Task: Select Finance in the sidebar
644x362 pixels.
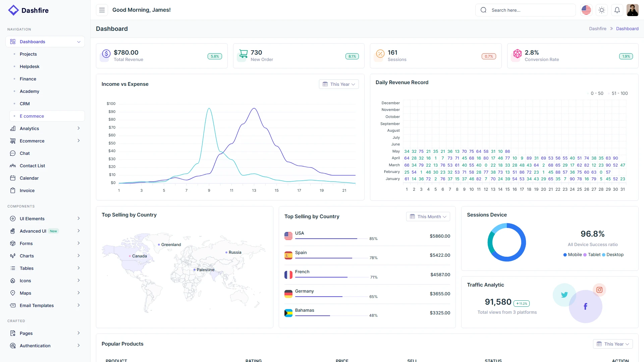Action: tap(28, 79)
